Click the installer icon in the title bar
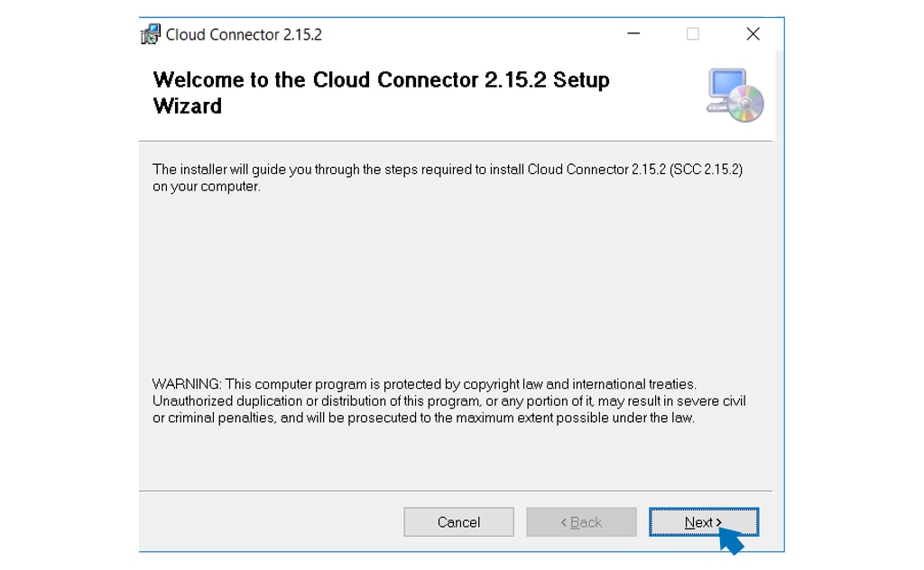 click(x=151, y=33)
